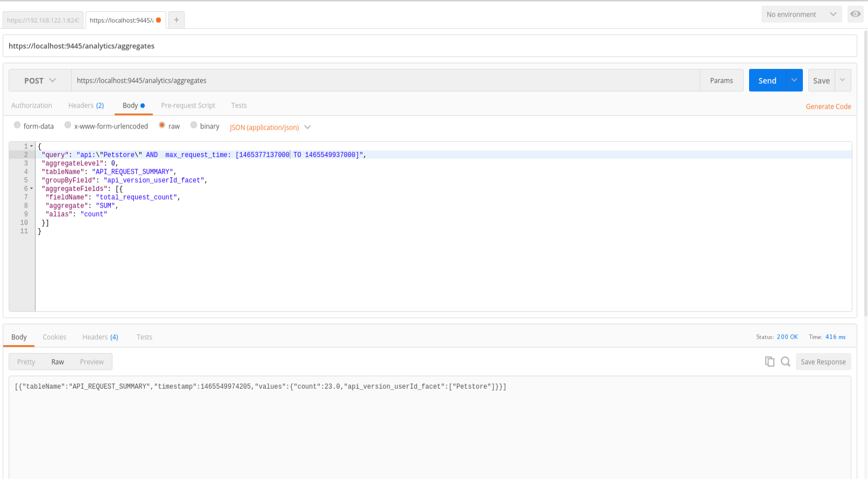Click the Status 200 OK indicator
868x479 pixels.
pyautogui.click(x=777, y=337)
